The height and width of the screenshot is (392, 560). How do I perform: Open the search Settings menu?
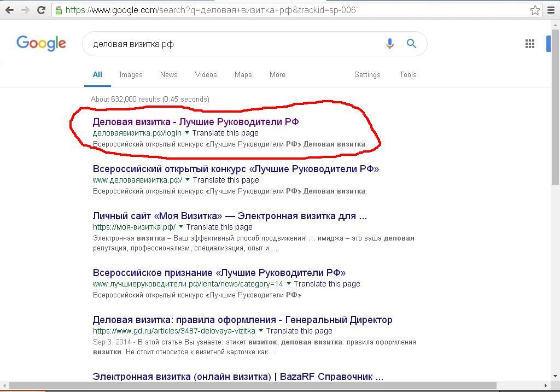367,74
